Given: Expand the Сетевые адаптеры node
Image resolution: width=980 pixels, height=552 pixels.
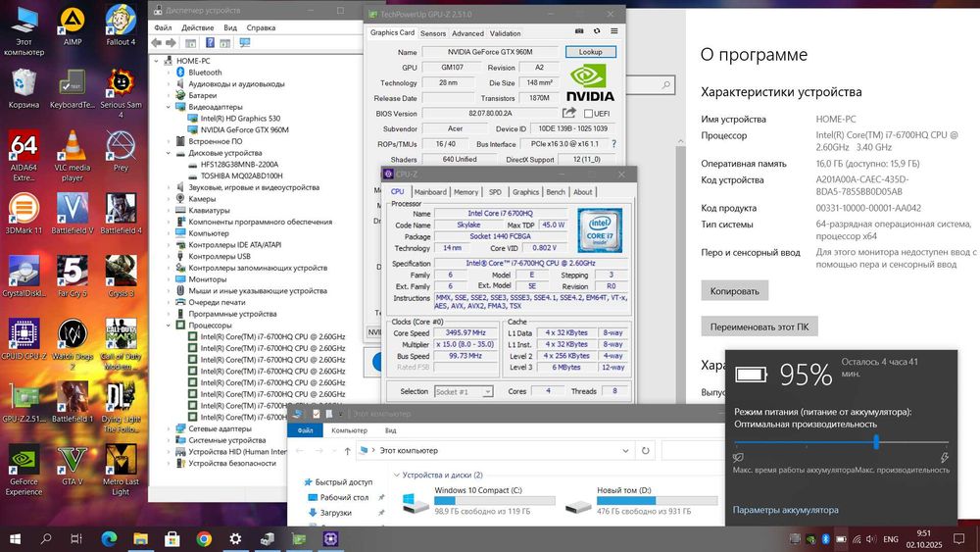Looking at the screenshot, I should [x=169, y=428].
